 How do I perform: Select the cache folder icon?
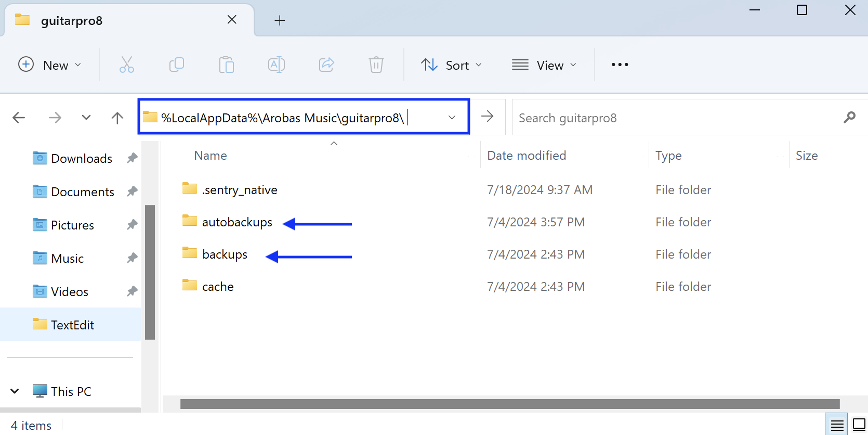point(190,285)
